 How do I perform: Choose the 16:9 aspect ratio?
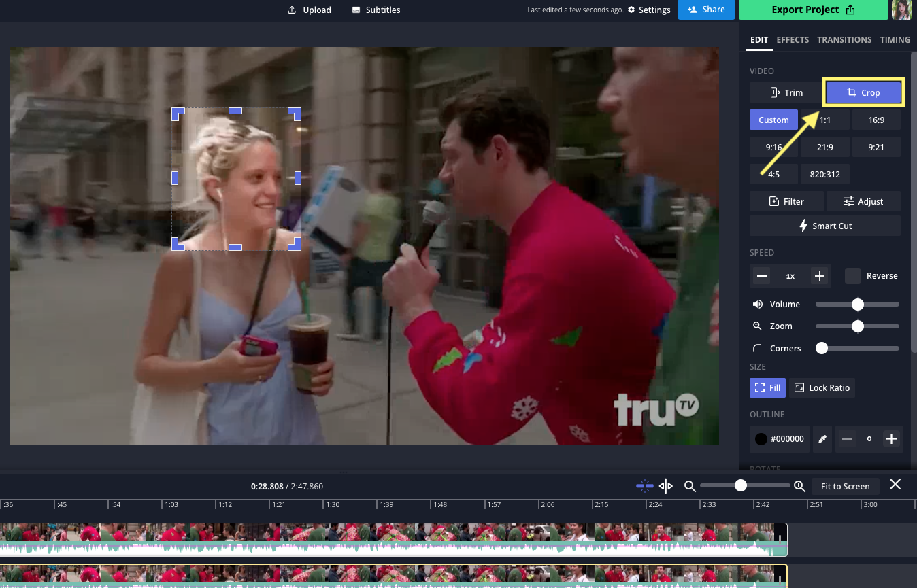click(876, 120)
